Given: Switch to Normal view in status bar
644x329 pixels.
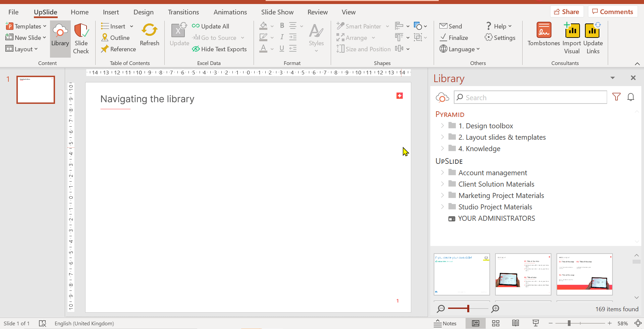Looking at the screenshot, I should (475, 323).
